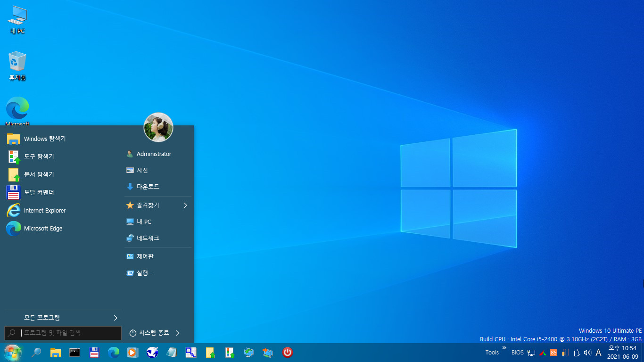644x362 pixels.
Task: Launch Microsoft Edge from the taskbar
Action: click(x=114, y=352)
